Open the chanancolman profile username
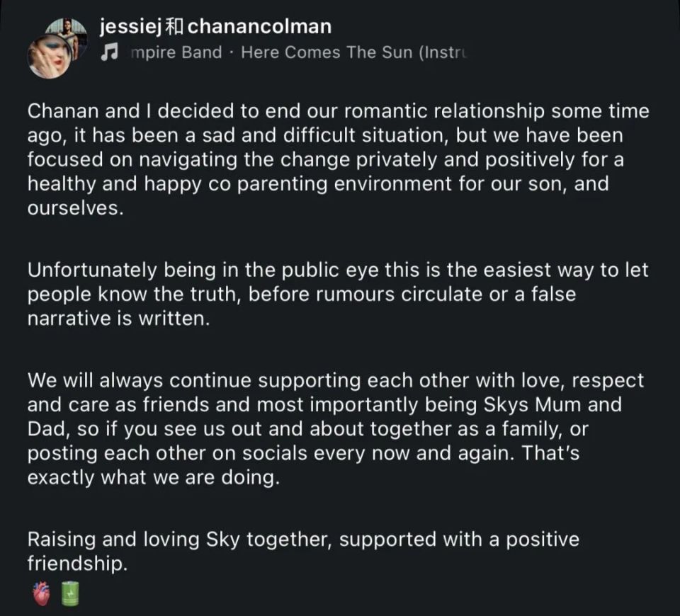 259,26
